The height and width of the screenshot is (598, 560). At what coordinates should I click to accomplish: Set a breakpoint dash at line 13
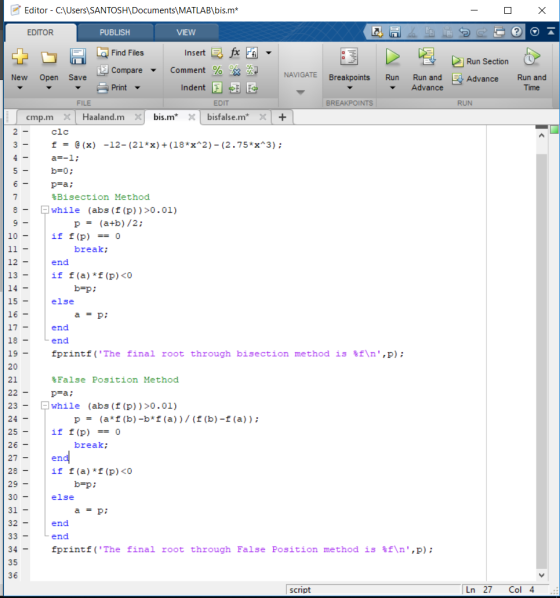click(26, 275)
